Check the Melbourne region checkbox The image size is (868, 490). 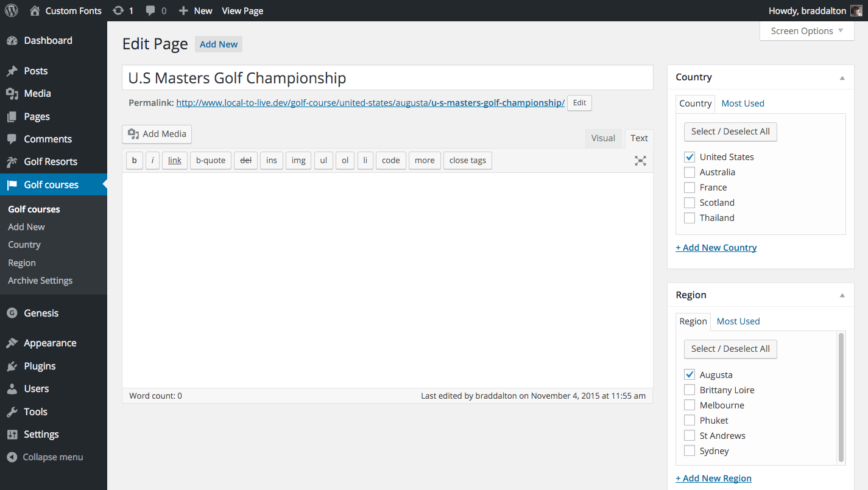click(690, 405)
